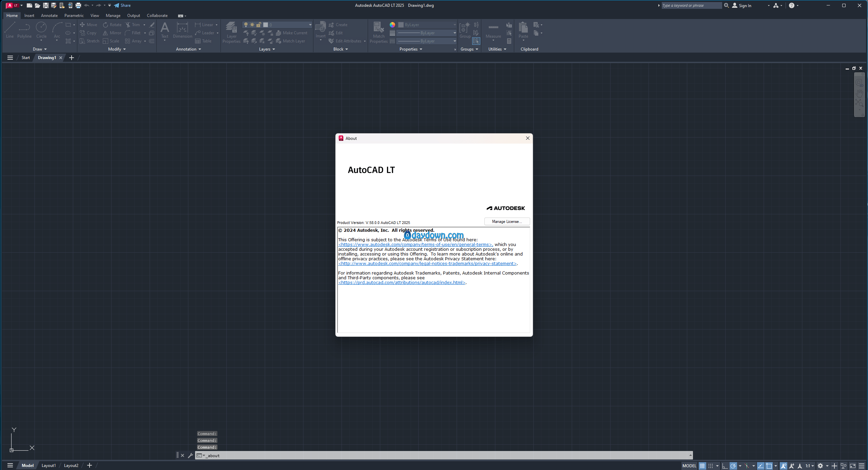Viewport: 868px width, 470px height.
Task: Open Quick Calculator in Utilities panel
Action: click(509, 41)
